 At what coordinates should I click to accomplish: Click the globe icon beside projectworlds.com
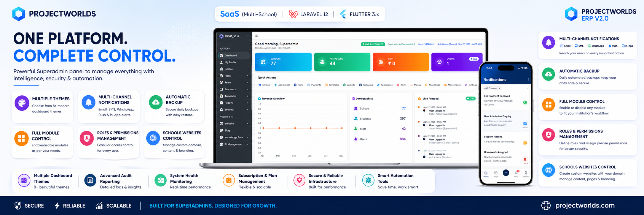pyautogui.click(x=546, y=205)
